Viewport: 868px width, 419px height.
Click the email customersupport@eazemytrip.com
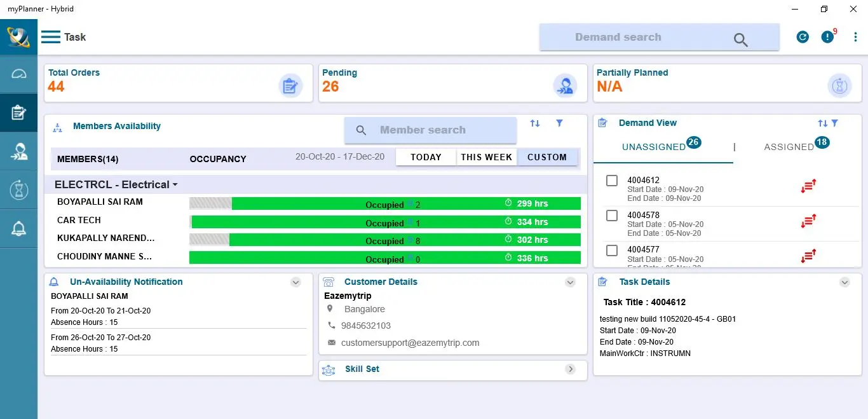pos(410,343)
